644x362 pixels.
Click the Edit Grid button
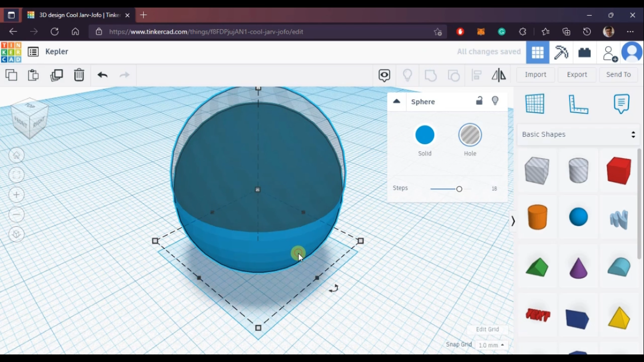click(487, 329)
